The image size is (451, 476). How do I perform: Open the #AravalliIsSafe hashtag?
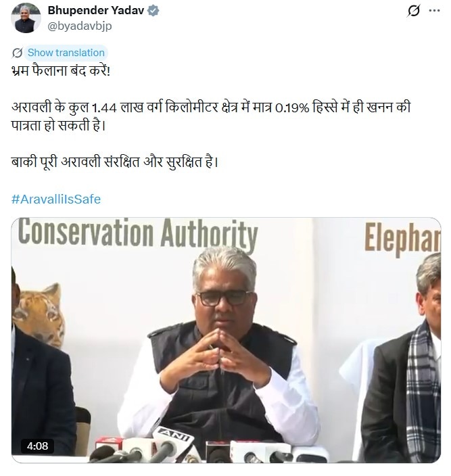tap(56, 199)
